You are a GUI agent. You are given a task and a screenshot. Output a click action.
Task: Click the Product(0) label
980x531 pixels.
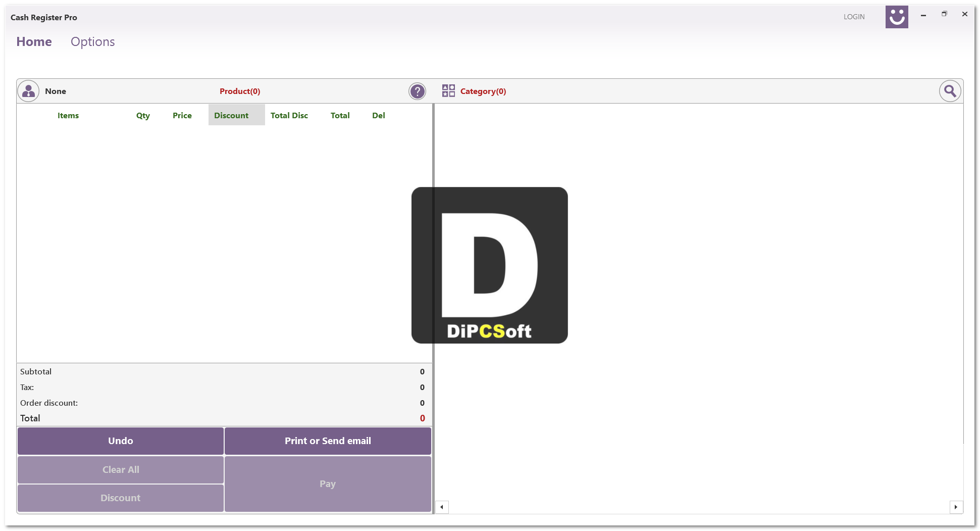tap(240, 91)
